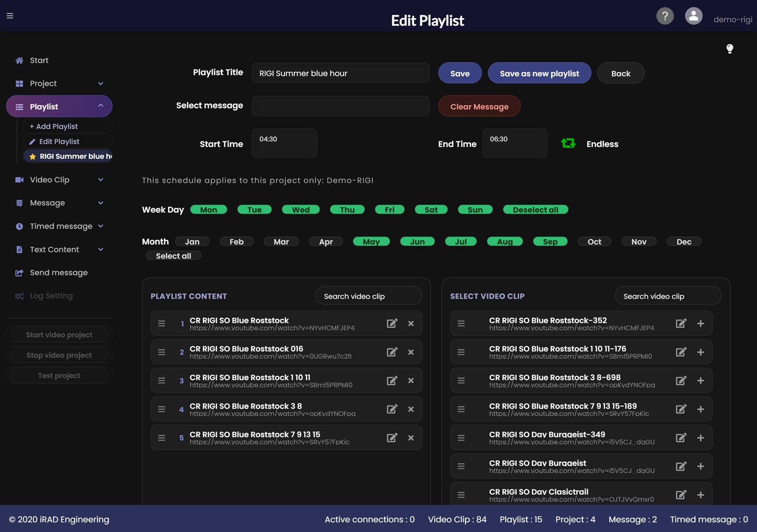Open the help question mark icon
Viewport: 757px width, 532px height.
coord(665,16)
